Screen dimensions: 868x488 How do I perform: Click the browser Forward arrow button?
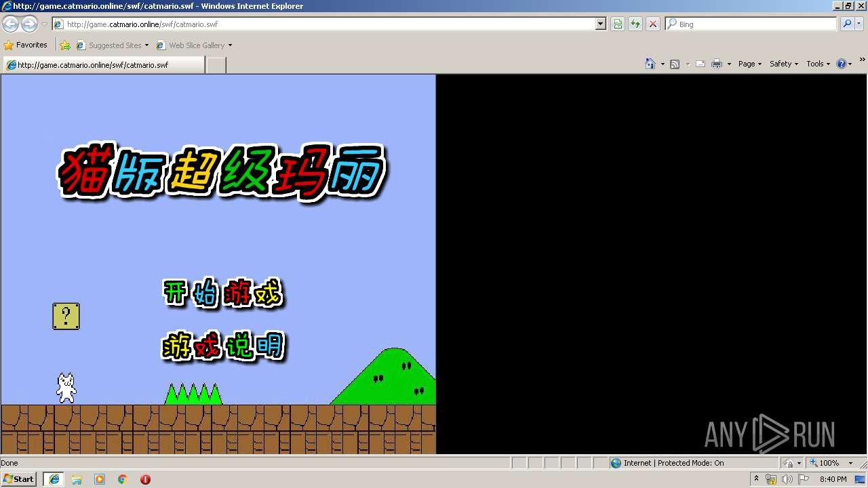coord(29,24)
